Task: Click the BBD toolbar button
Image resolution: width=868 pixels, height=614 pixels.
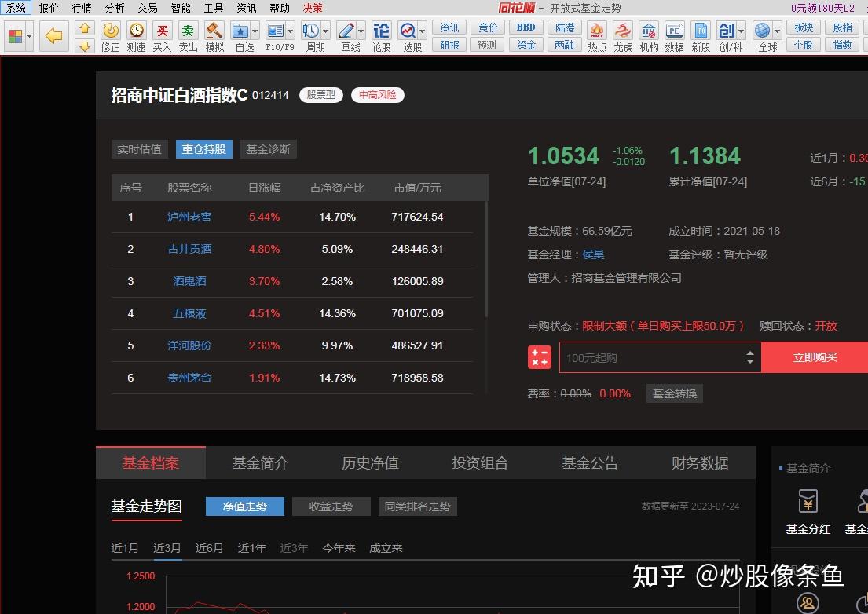Action: (526, 27)
